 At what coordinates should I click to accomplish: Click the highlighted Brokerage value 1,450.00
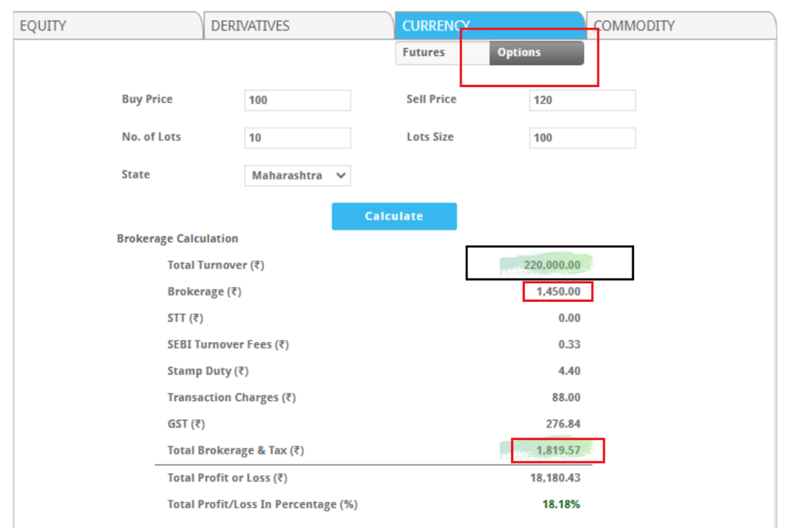click(x=557, y=291)
